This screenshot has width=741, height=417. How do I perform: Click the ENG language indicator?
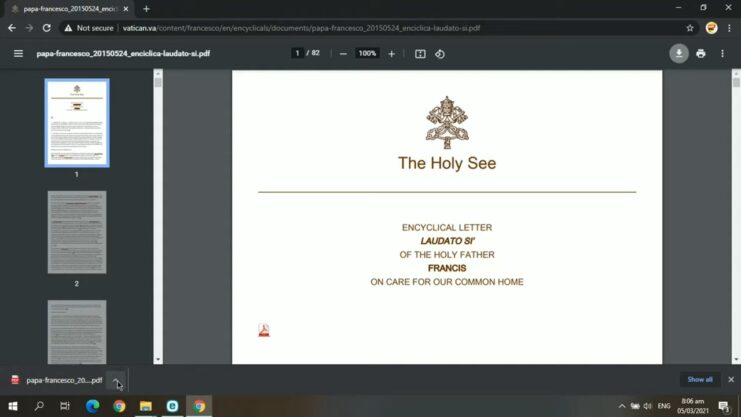664,406
